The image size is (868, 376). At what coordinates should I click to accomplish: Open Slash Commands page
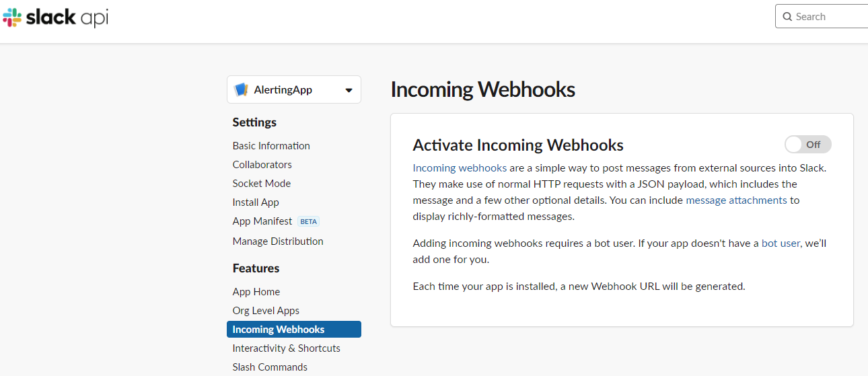[270, 367]
